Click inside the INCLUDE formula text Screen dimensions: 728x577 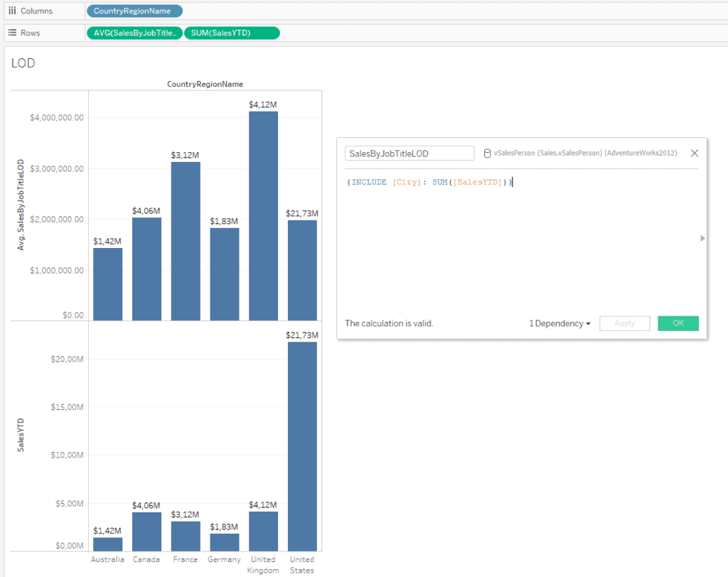tap(429, 183)
